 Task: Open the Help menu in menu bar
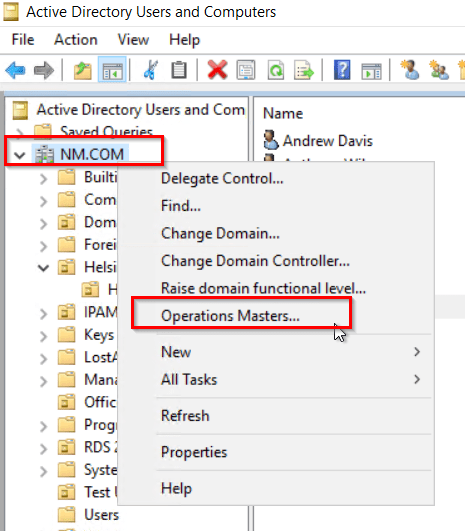(x=185, y=40)
